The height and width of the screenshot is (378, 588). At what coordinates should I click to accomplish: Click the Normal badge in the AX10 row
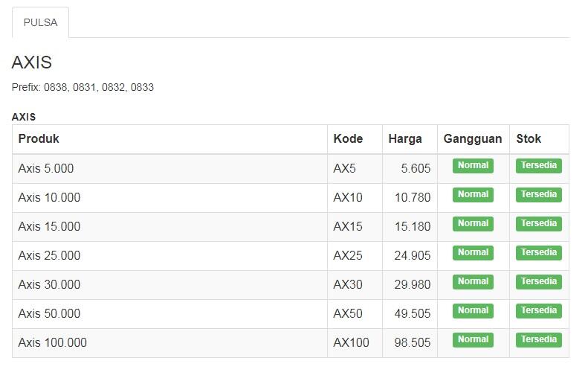point(473,195)
